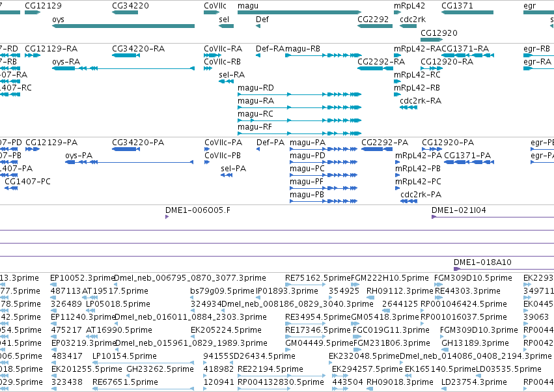This screenshot has width=554, height=392.
Task: Select the CG1371-PA protein label
Action: tap(467, 156)
